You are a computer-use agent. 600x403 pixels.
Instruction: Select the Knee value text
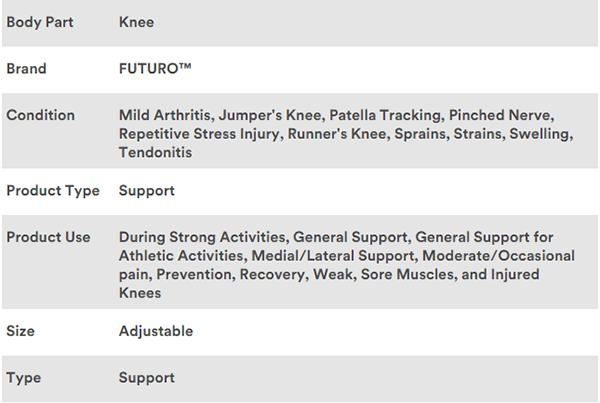point(136,21)
